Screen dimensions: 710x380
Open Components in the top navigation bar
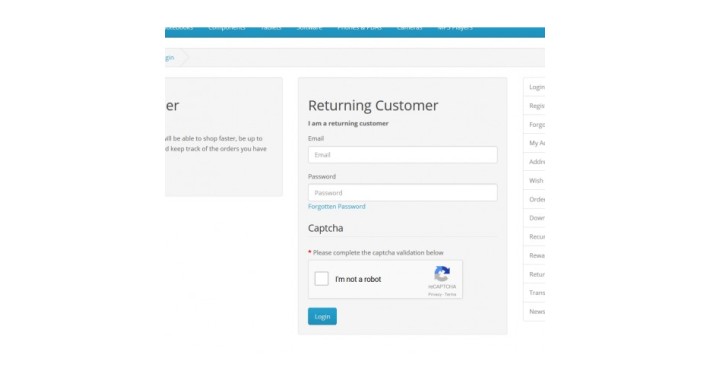pos(227,28)
